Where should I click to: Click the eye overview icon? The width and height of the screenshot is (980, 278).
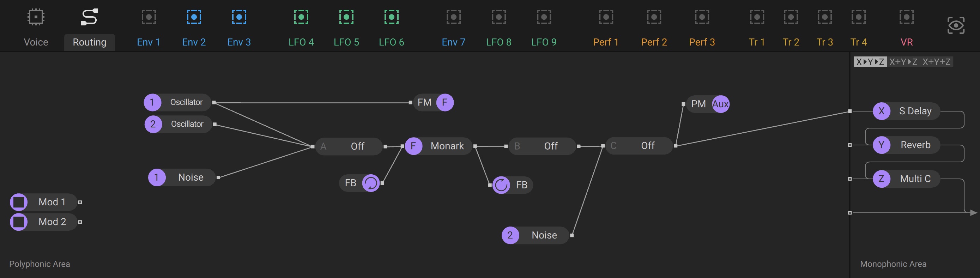(x=956, y=25)
